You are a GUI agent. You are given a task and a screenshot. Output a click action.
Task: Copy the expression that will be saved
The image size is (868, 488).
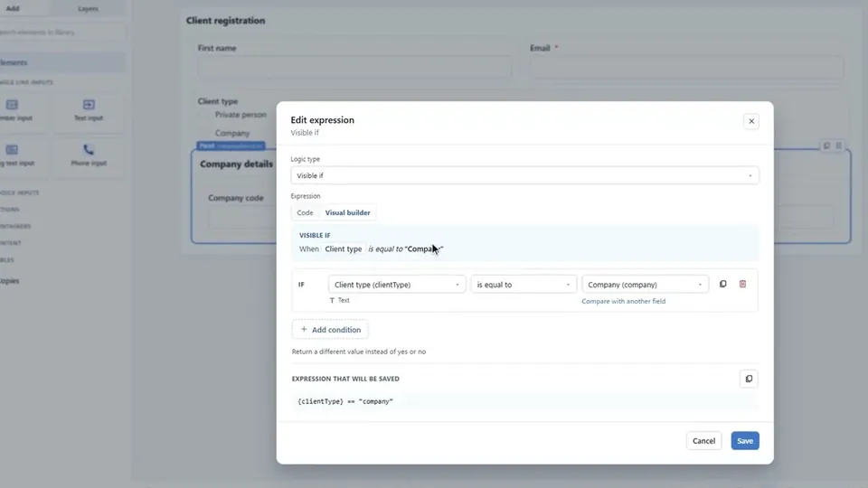pos(749,379)
